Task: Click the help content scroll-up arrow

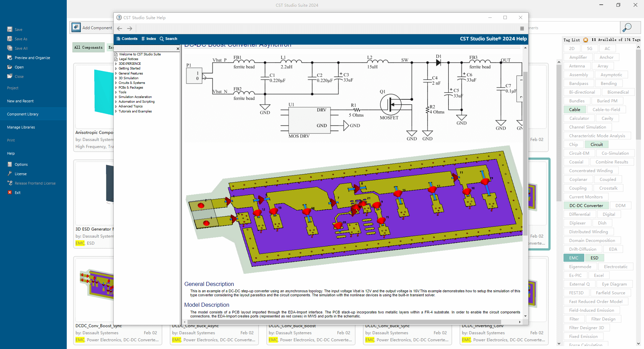Action: [525, 48]
